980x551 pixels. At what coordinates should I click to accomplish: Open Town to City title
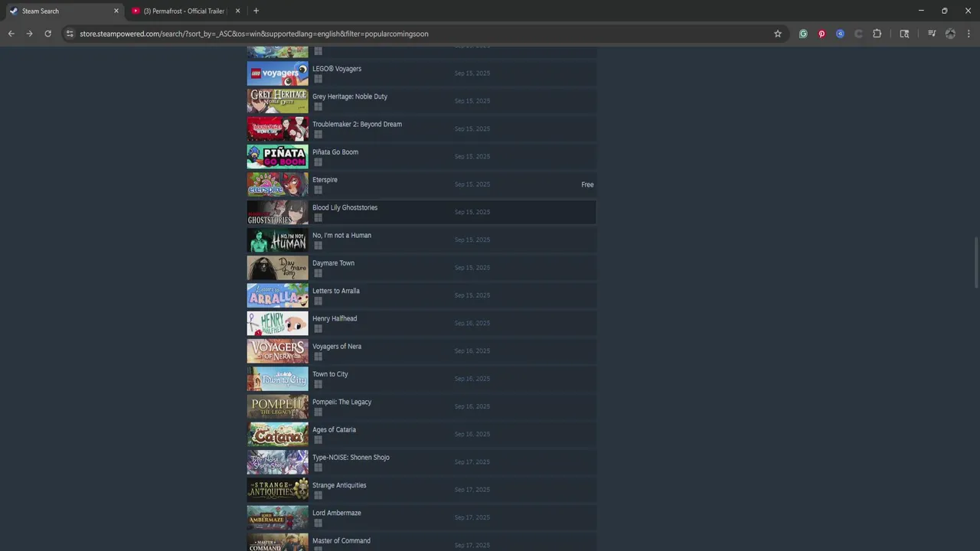click(330, 374)
